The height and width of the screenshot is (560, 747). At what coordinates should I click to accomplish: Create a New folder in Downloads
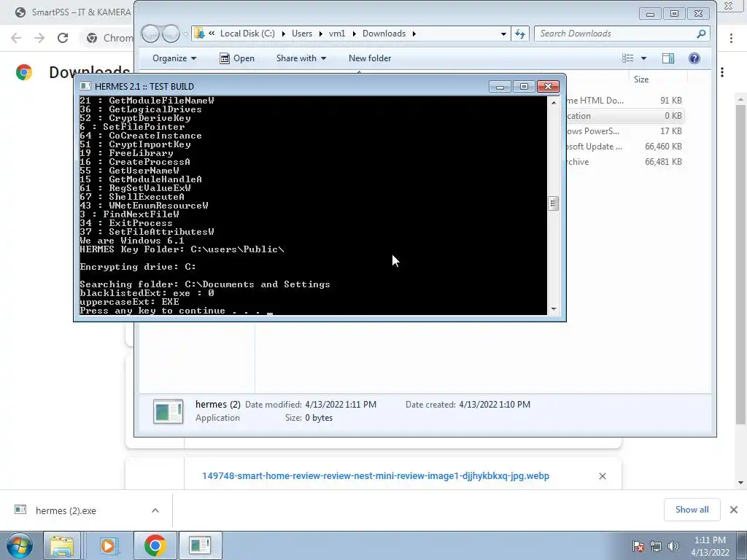point(370,58)
